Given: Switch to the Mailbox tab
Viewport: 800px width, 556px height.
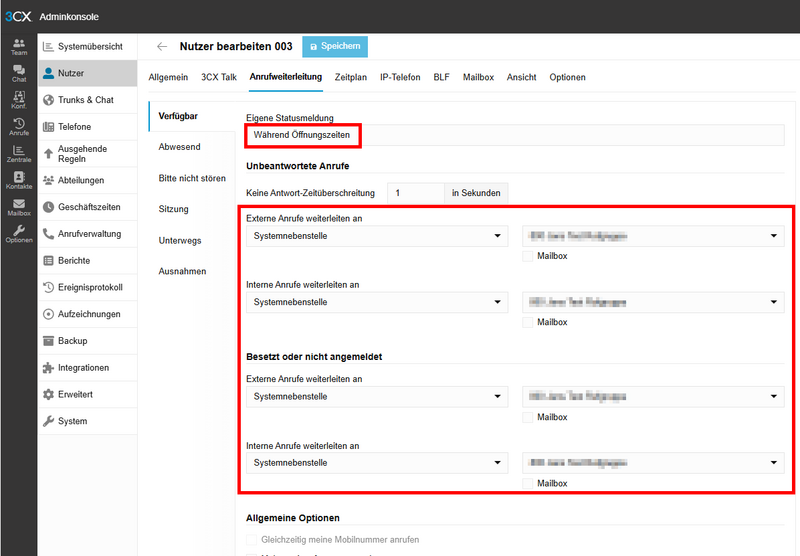Looking at the screenshot, I should 478,78.
